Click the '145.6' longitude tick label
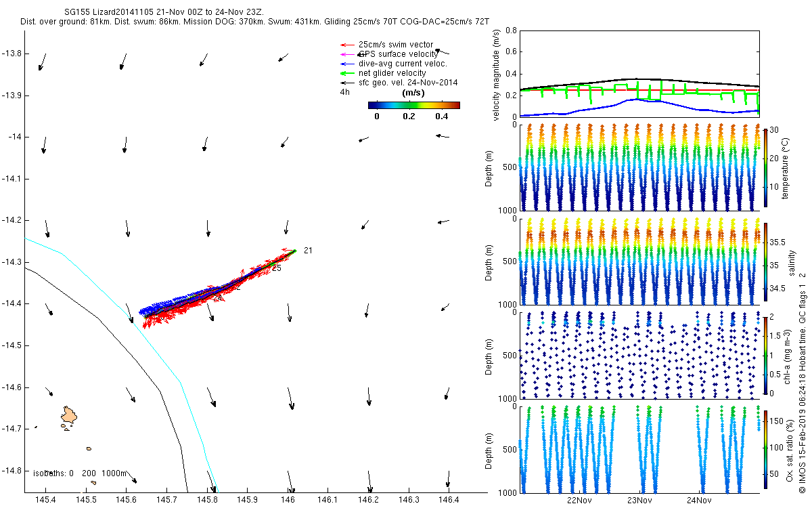Image resolution: width=812 pixels, height=508 pixels. pyautogui.click(x=127, y=500)
